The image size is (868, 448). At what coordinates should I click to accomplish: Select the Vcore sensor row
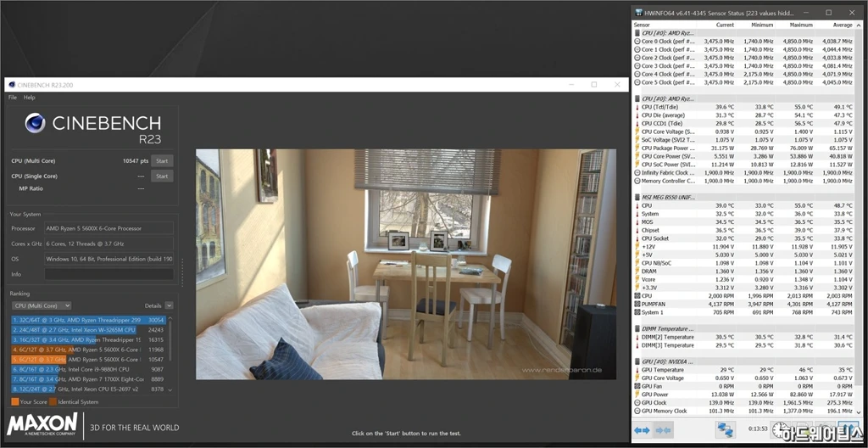[x=744, y=279]
